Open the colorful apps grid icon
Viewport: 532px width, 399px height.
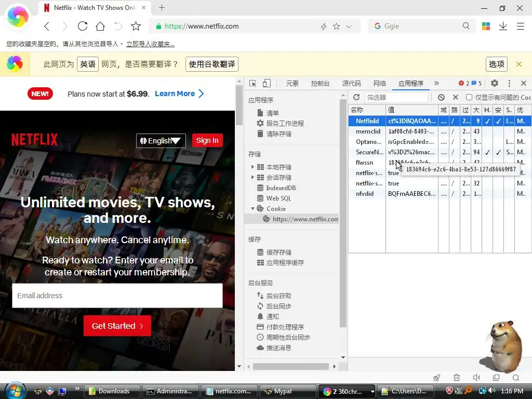(486, 26)
